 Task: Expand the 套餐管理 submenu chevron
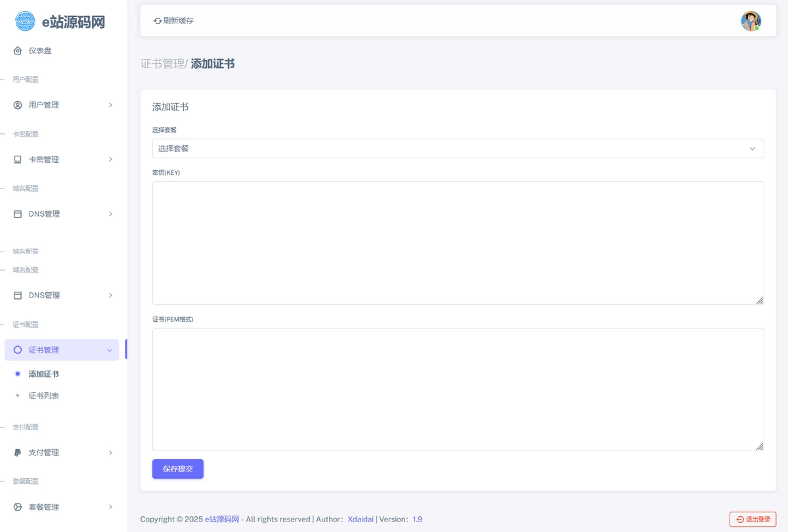coord(110,507)
